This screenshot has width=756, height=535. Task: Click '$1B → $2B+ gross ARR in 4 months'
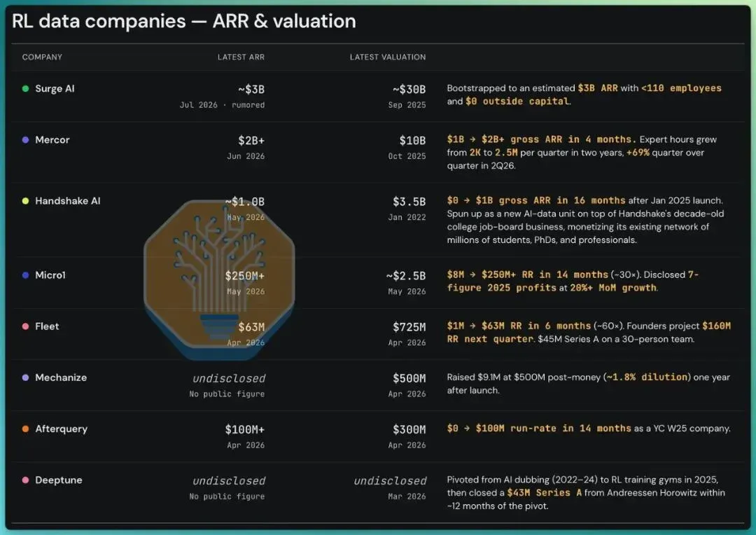[x=541, y=139]
